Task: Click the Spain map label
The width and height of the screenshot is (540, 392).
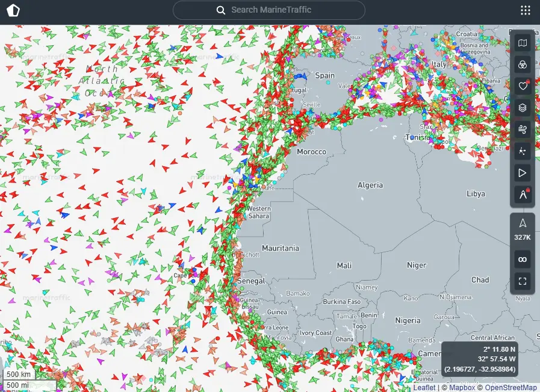Action: coord(324,75)
